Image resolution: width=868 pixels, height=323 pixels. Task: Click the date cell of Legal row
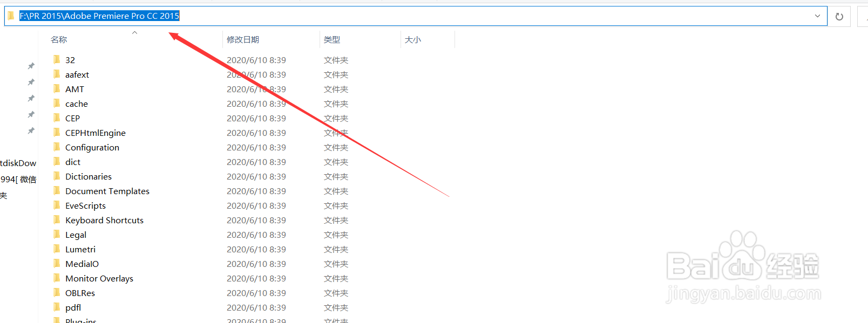pyautogui.click(x=256, y=235)
